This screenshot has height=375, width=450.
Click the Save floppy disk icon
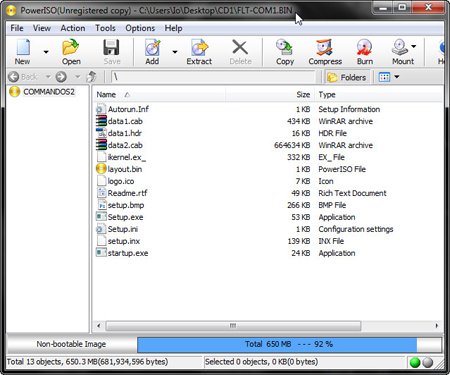[x=111, y=48]
